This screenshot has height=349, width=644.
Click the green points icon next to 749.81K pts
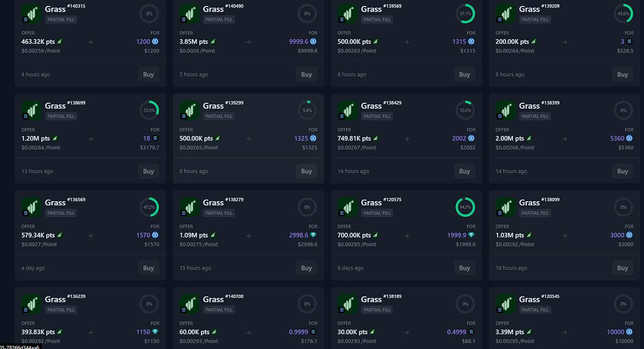point(376,138)
